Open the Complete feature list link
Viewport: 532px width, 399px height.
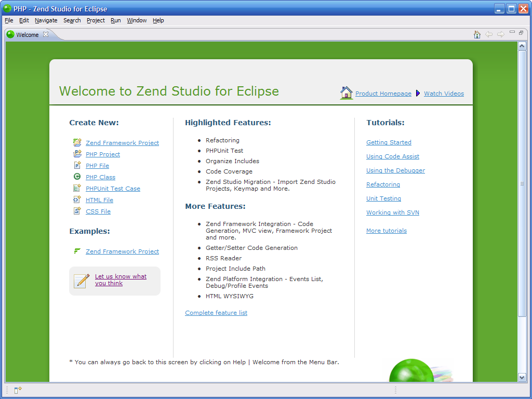(216, 313)
